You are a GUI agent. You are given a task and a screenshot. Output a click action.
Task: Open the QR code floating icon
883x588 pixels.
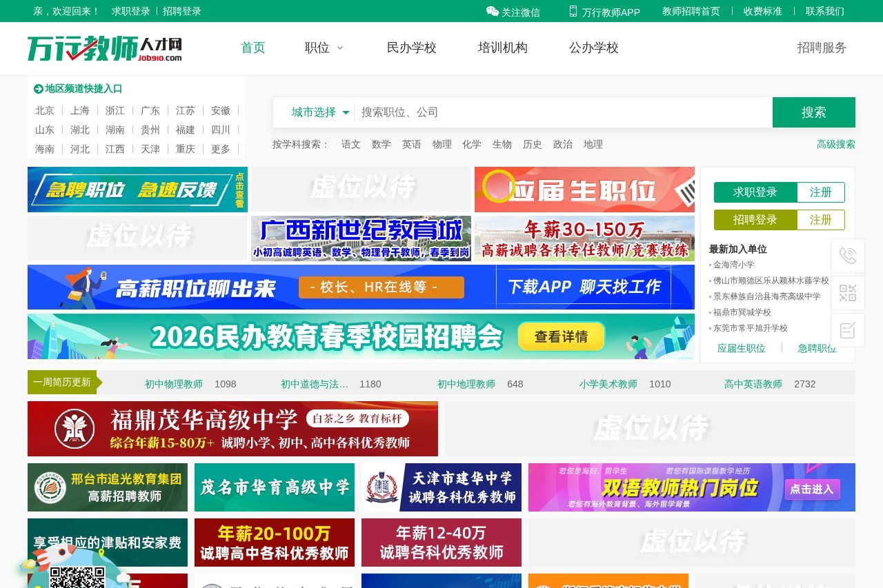click(848, 293)
